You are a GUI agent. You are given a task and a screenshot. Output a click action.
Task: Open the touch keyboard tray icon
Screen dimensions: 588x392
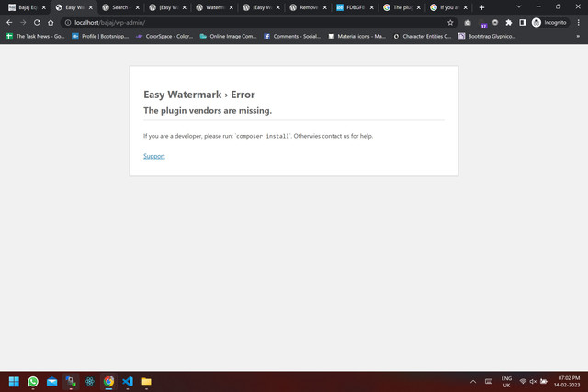[489, 382]
